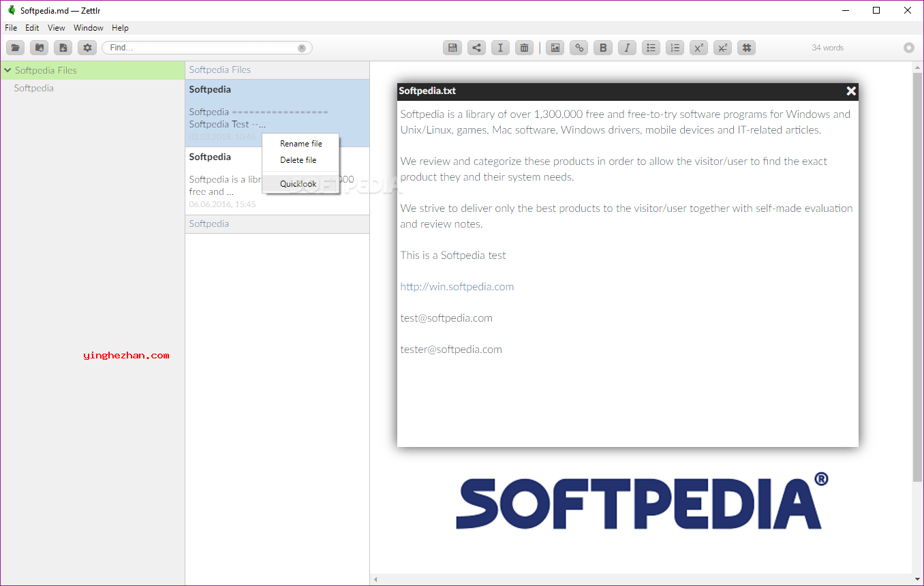Insert an image with the picture icon
Image resolution: width=924 pixels, height=586 pixels.
point(555,48)
